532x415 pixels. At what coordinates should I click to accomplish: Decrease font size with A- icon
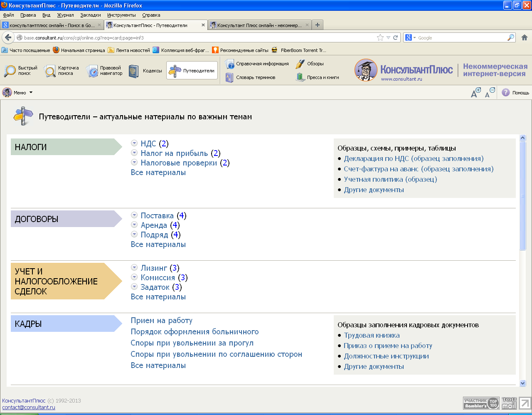click(490, 92)
